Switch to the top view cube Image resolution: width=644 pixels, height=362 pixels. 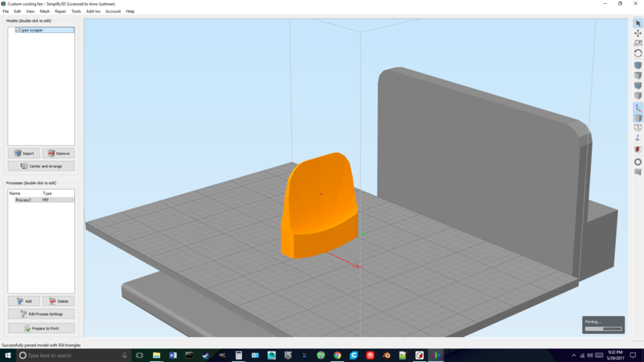(x=638, y=76)
